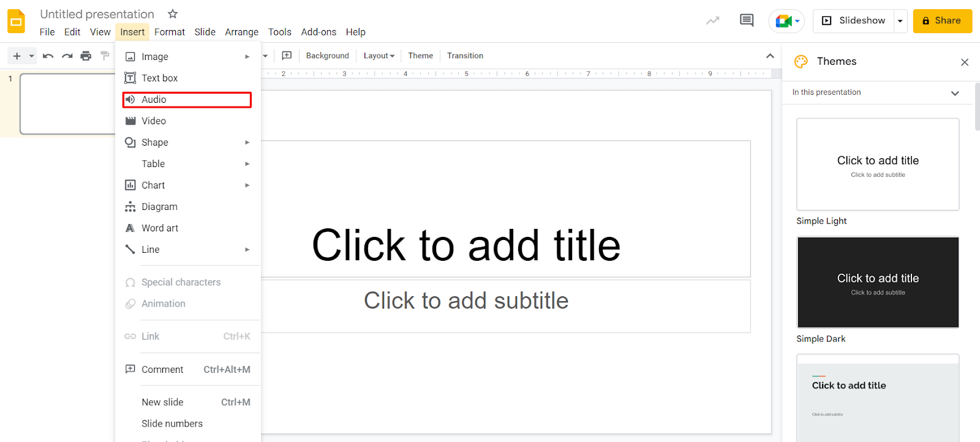
Task: Click the Background toolbar button
Action: (328, 56)
